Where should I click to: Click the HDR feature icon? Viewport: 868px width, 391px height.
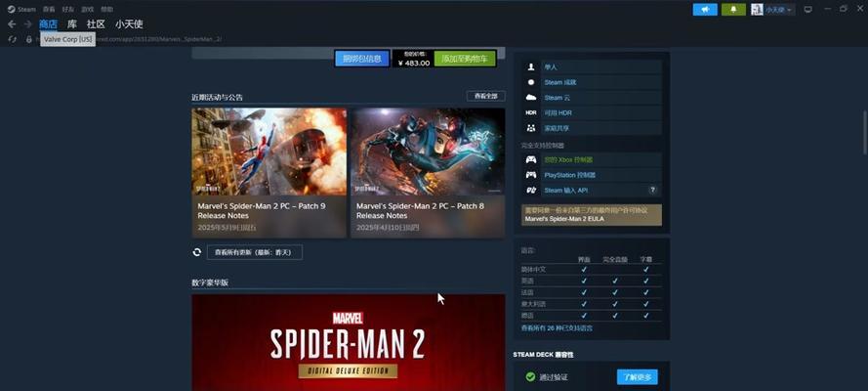pyautogui.click(x=531, y=113)
